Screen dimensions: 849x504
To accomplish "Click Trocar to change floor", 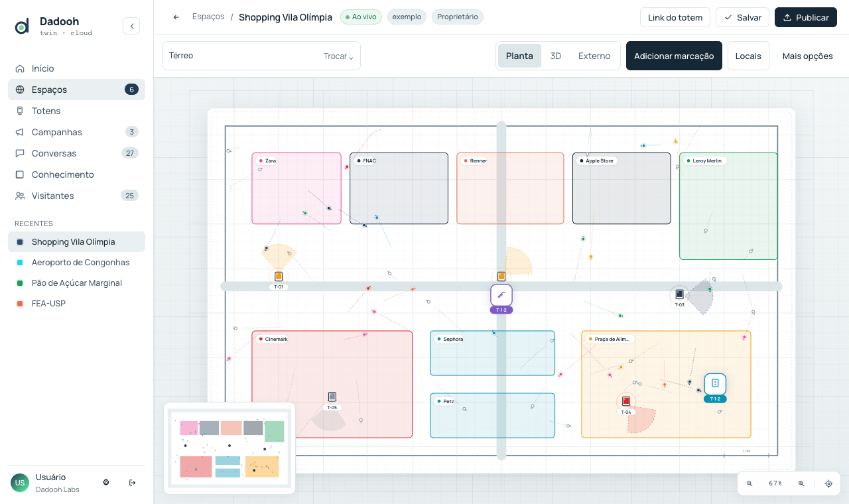I will (x=338, y=56).
